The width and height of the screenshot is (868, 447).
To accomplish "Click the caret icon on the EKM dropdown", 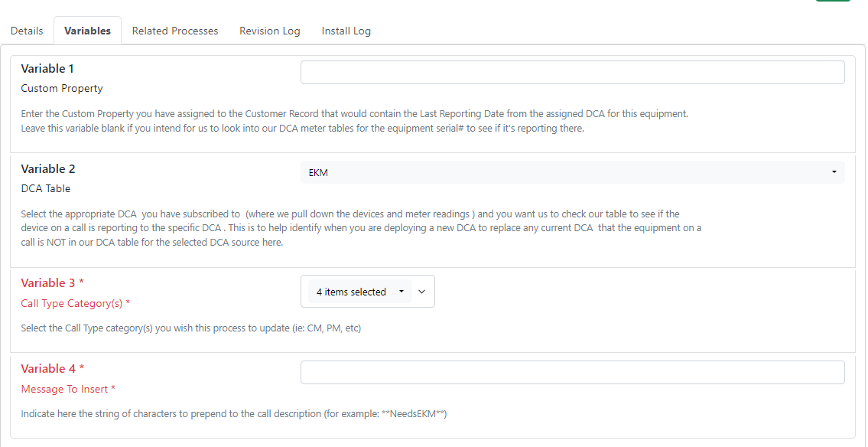I will click(834, 171).
